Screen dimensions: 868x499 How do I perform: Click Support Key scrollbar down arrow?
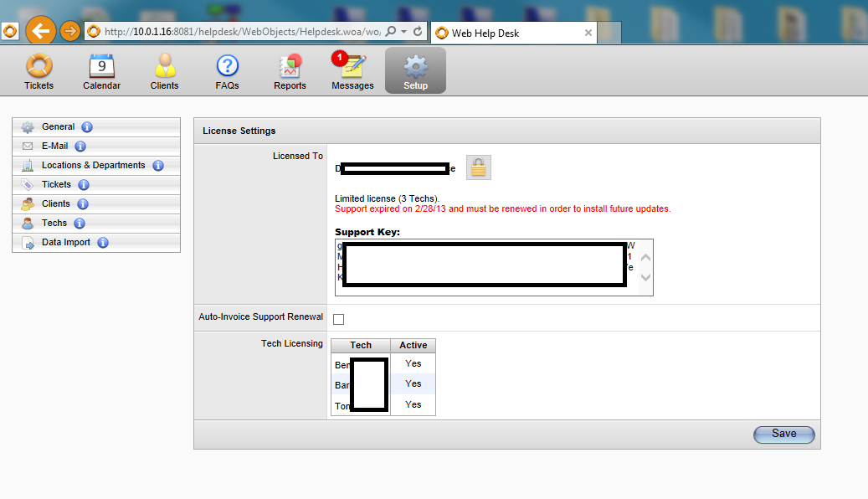coord(645,277)
